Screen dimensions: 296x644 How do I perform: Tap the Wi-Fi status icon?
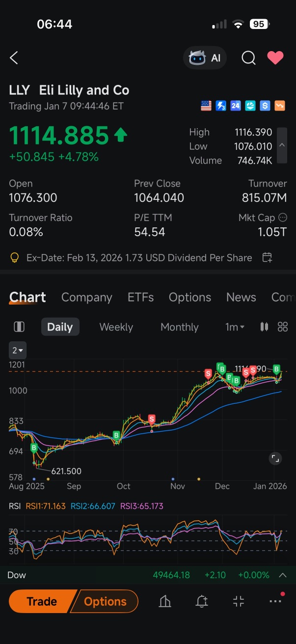point(238,24)
